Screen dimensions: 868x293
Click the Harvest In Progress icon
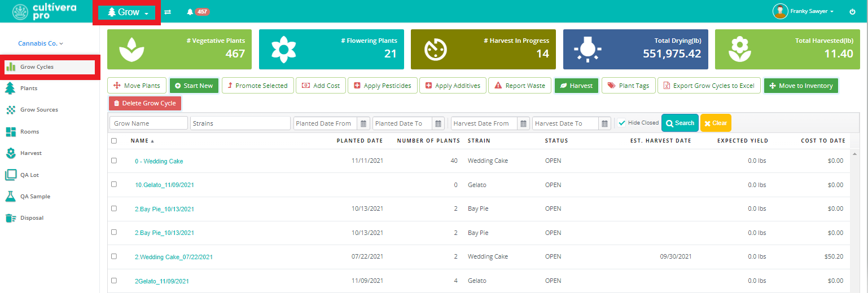435,49
